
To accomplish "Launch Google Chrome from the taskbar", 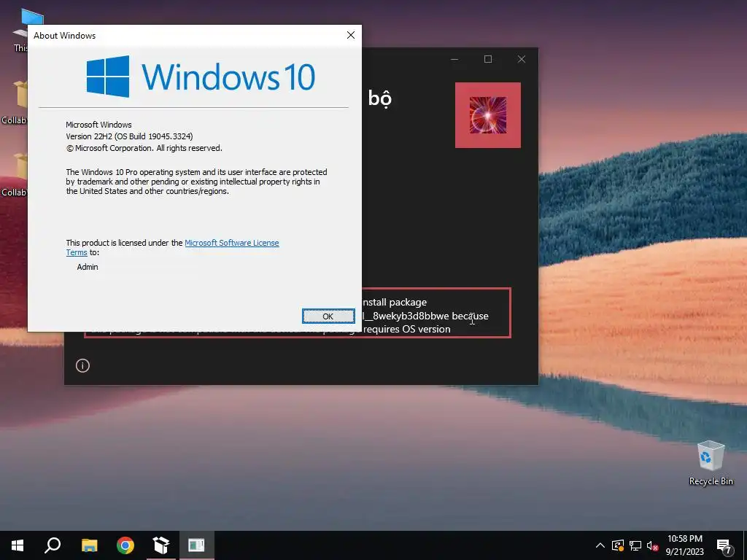I will [125, 545].
